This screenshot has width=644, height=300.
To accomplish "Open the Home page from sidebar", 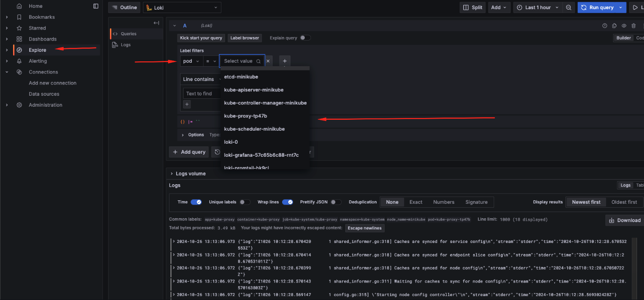I will pyautogui.click(x=36, y=6).
